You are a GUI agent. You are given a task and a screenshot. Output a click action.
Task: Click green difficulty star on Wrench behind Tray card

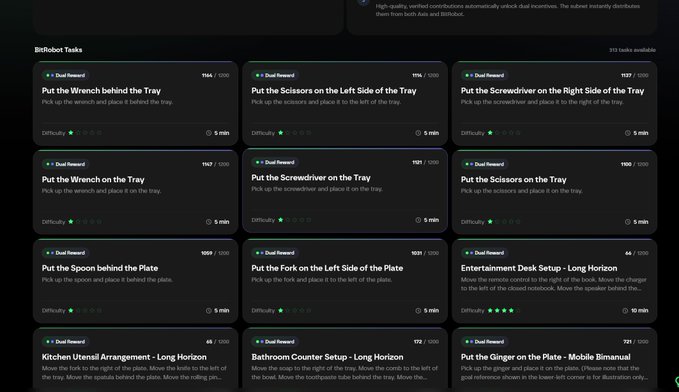71,133
